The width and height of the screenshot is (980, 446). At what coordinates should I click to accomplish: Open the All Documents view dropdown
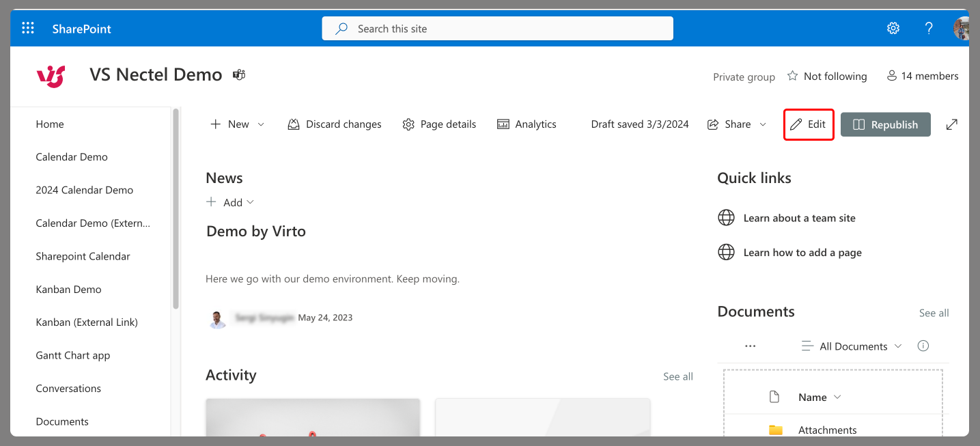click(x=852, y=346)
